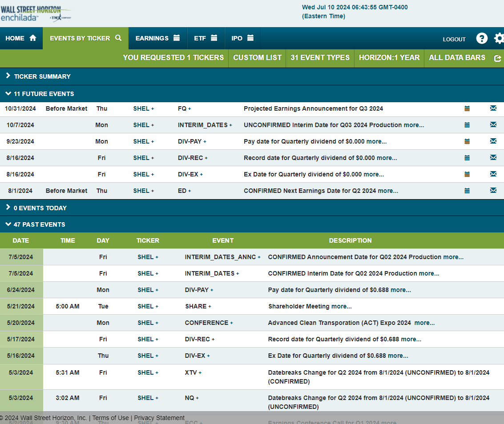Image resolution: width=504 pixels, height=424 pixels.
Task: Click email icon for 8/1/2024 ED event
Action: click(493, 191)
